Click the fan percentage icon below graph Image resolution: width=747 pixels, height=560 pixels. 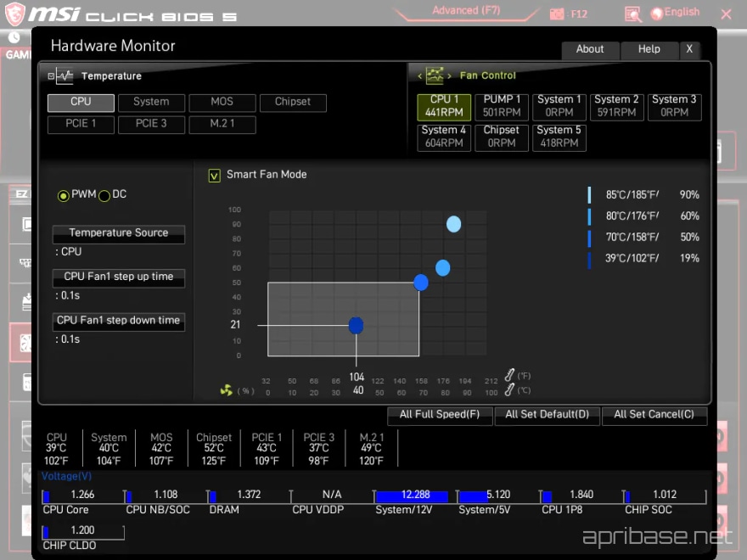227,390
